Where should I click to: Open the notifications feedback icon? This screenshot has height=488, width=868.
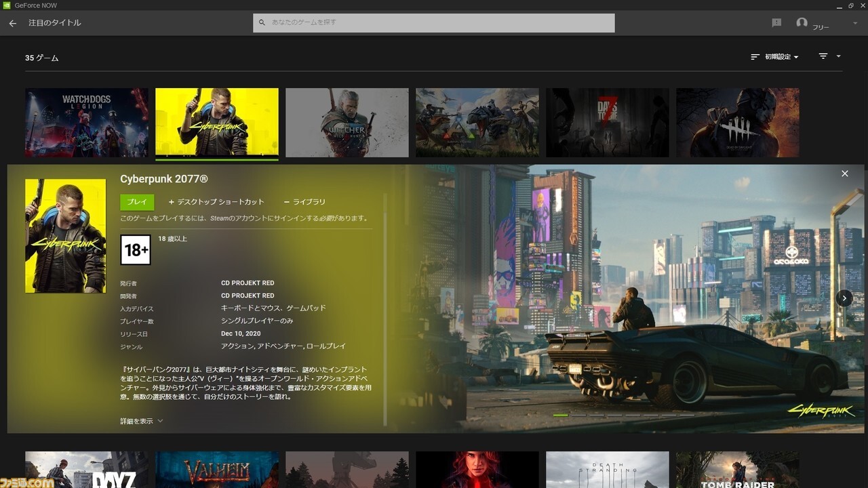point(776,22)
